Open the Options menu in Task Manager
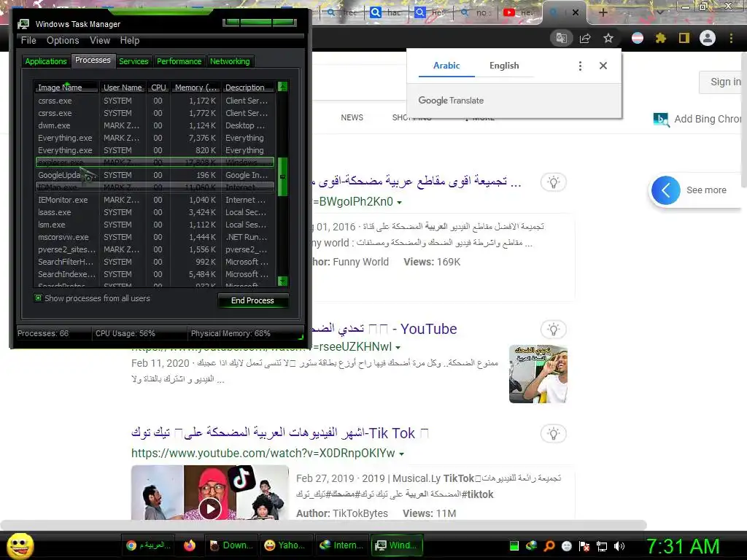 click(63, 41)
